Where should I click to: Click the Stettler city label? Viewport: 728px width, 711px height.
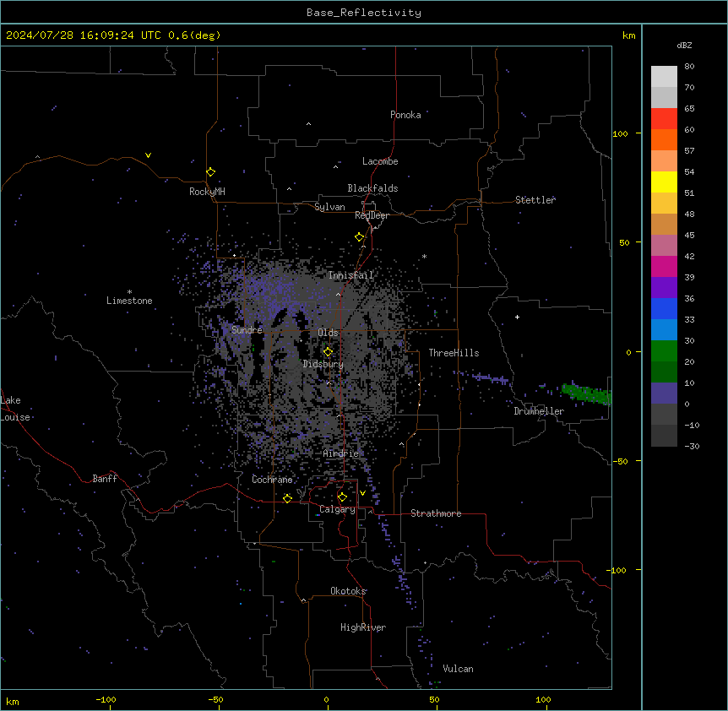[535, 200]
